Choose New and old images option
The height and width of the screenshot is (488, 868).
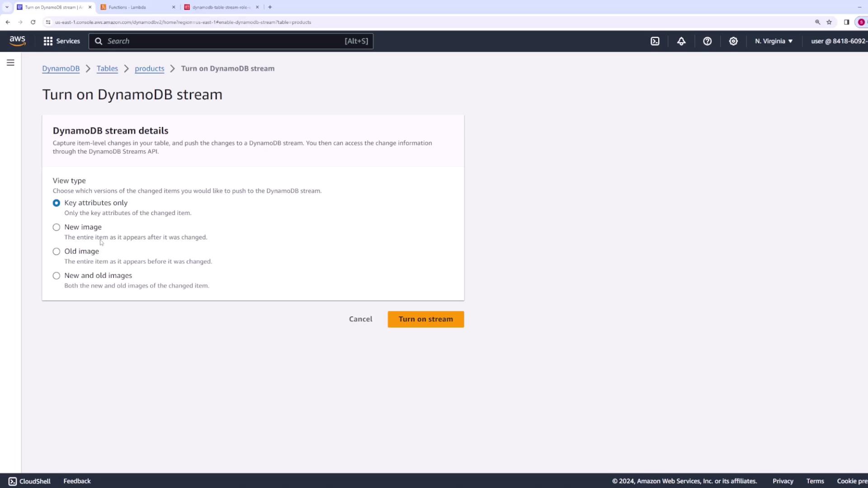[57, 276]
